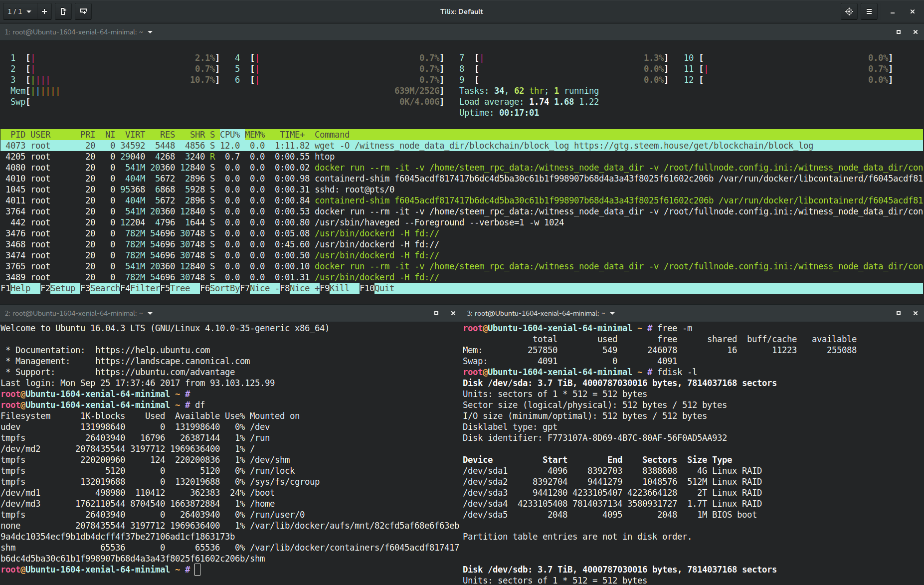Click the /dev/sda4 partition row

tap(612, 504)
